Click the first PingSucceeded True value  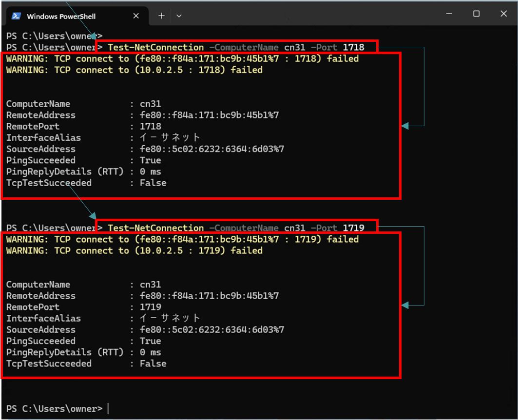pos(150,160)
